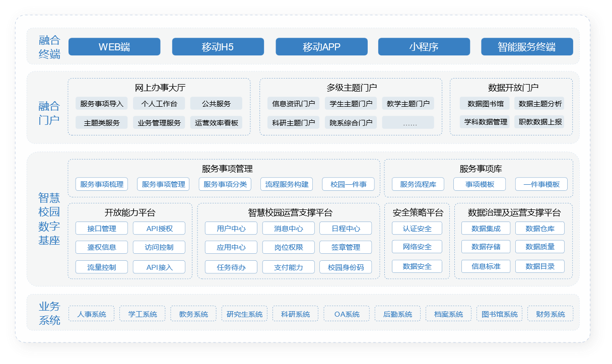612x364 pixels.
Task: Select the 移动H5 terminal button
Action: (218, 47)
